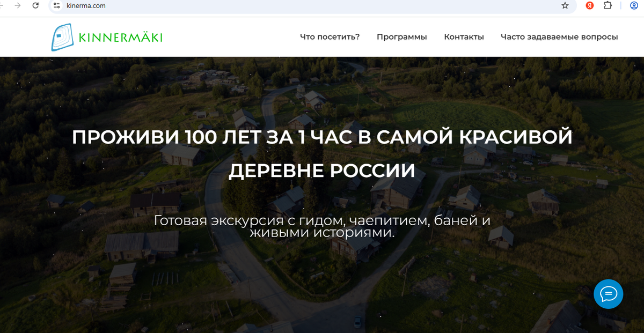Click the Kinnermäki shield logo icon

coord(63,36)
